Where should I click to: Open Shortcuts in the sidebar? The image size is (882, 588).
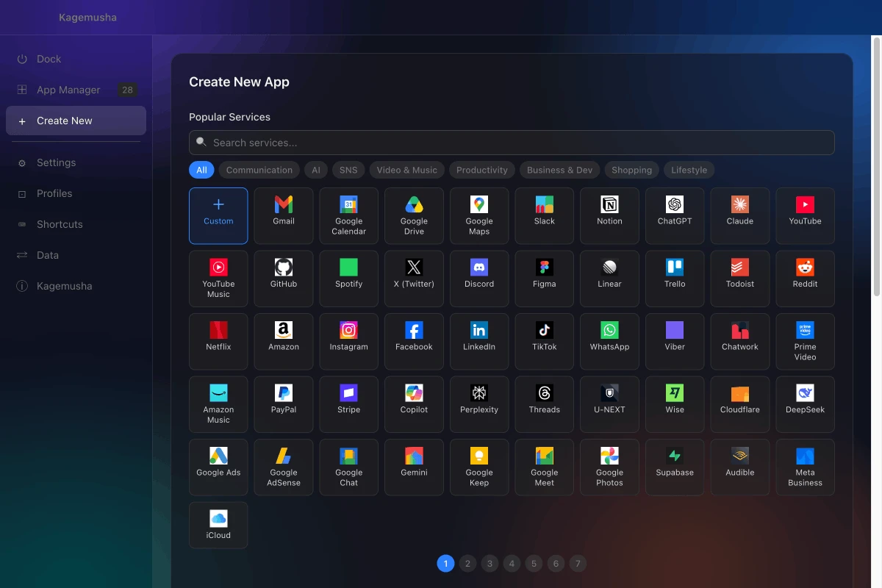point(76,224)
